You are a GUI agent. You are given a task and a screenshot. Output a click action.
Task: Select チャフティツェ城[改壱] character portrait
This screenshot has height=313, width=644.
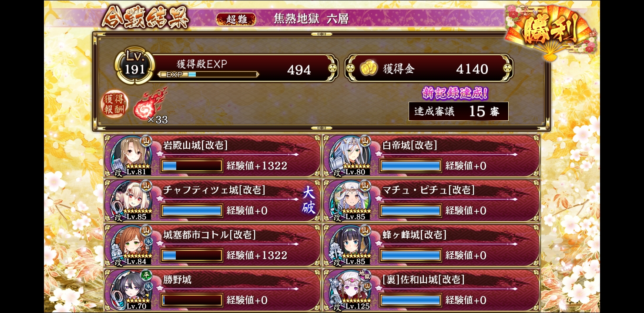[x=131, y=200]
